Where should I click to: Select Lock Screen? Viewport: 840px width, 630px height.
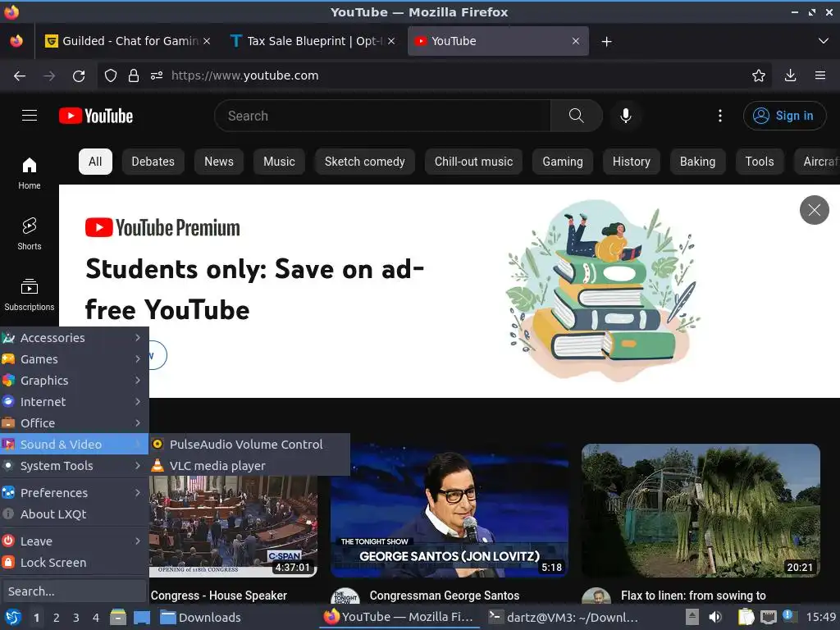pos(75,563)
